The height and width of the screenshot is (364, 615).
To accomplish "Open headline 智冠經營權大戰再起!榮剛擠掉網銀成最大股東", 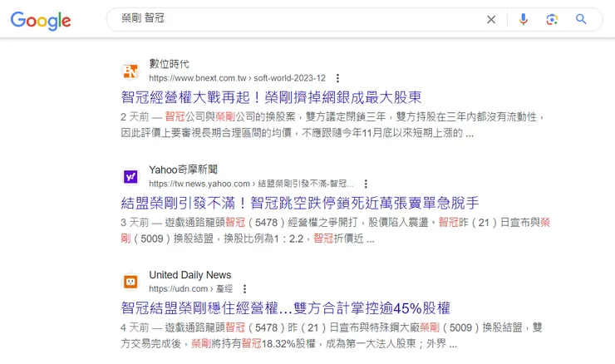I will pos(272,97).
